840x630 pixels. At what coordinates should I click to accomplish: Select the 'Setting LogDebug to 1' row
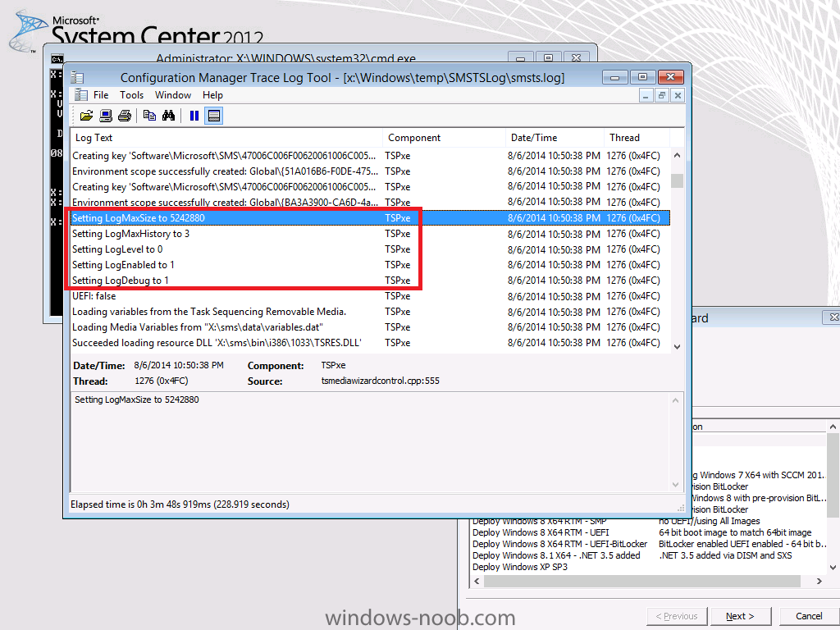tap(370, 281)
